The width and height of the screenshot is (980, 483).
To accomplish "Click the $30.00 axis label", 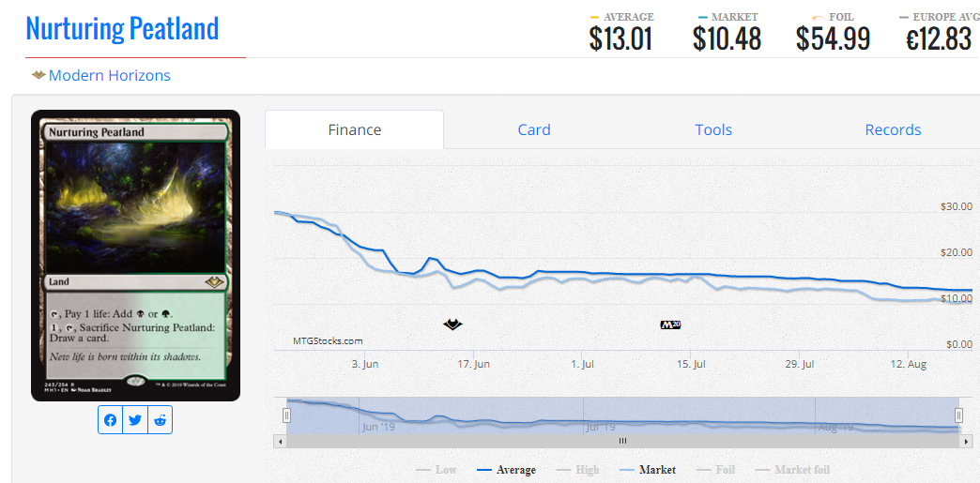I will [957, 206].
